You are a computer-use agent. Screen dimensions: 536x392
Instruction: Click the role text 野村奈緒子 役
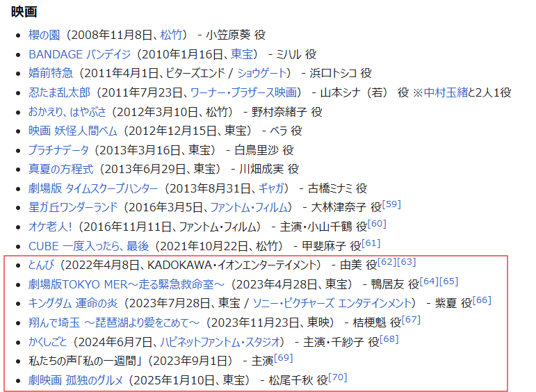pos(287,112)
